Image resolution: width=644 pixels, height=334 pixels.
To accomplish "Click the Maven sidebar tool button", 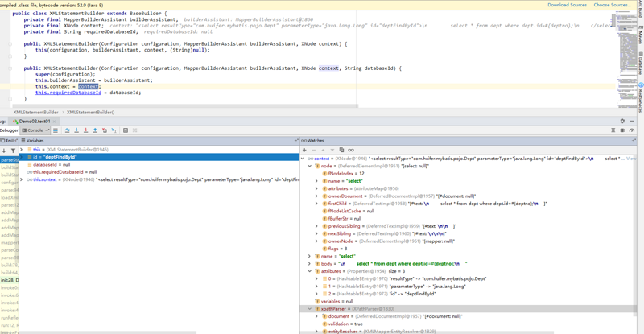I will pos(640,35).
